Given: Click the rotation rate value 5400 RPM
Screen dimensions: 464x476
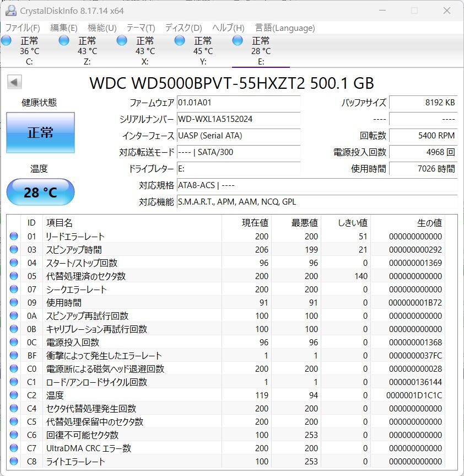Looking at the screenshot, I should pyautogui.click(x=423, y=136).
